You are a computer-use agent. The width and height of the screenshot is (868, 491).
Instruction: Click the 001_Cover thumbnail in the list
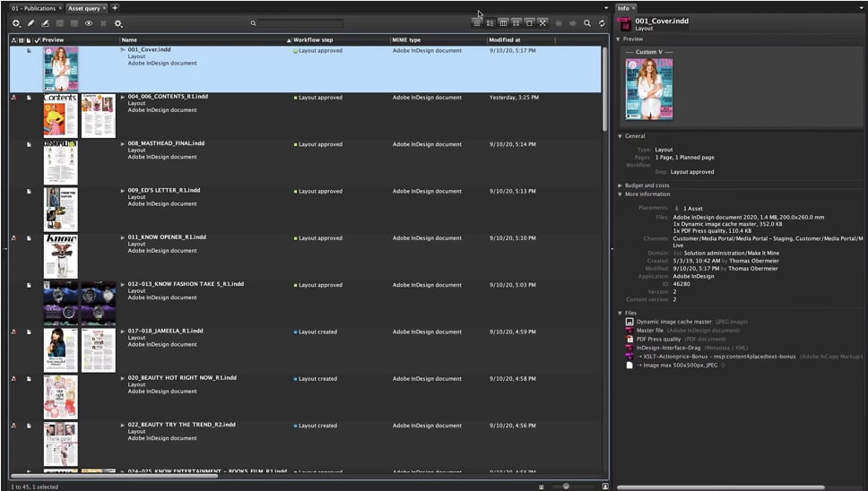pos(61,69)
